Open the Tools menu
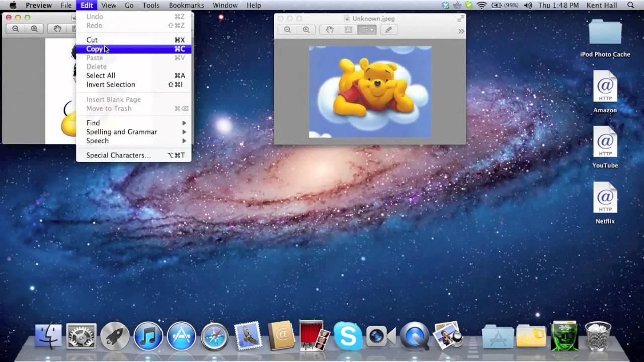The height and width of the screenshot is (362, 644). [151, 5]
